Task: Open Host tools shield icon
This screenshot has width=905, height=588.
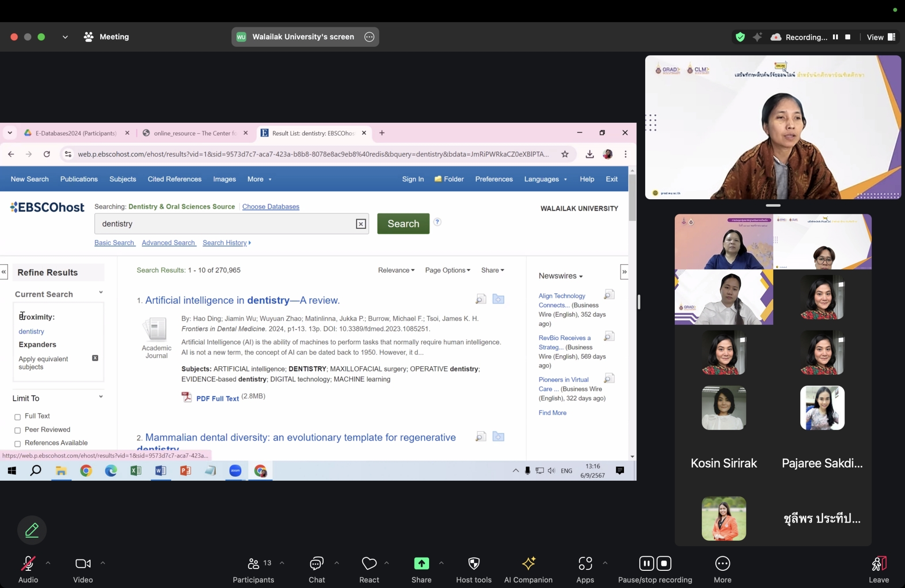Action: (474, 563)
